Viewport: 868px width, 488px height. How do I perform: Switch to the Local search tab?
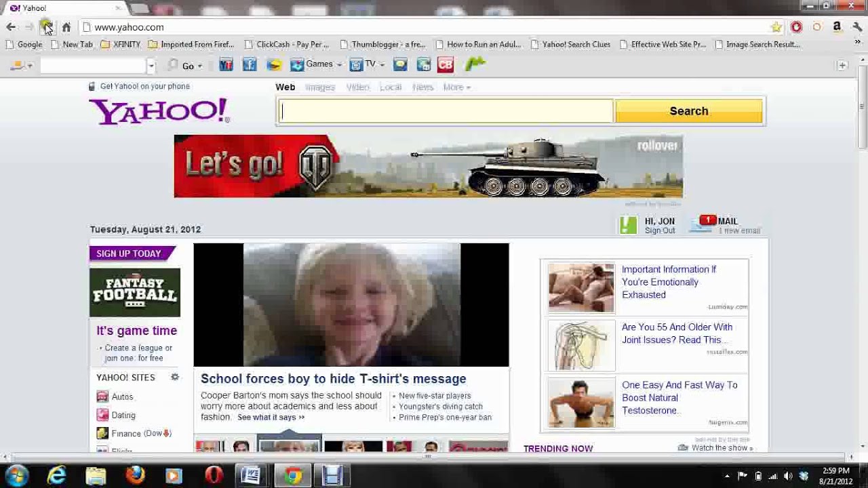pyautogui.click(x=391, y=87)
